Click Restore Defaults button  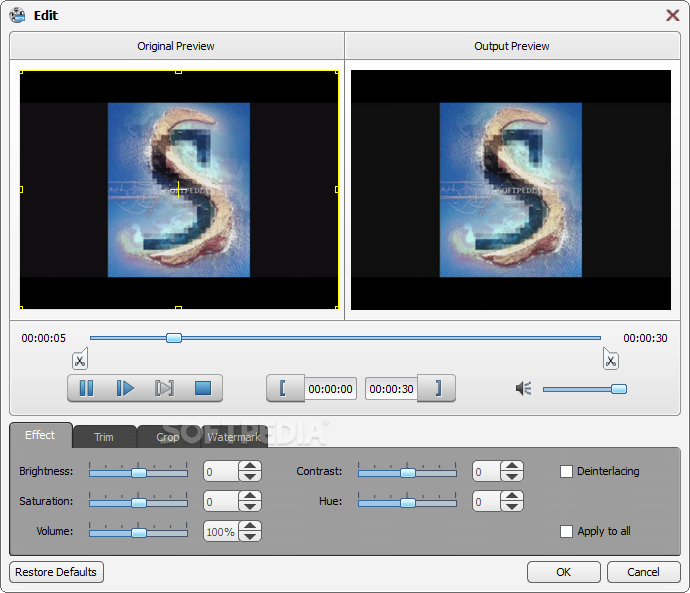click(56, 572)
